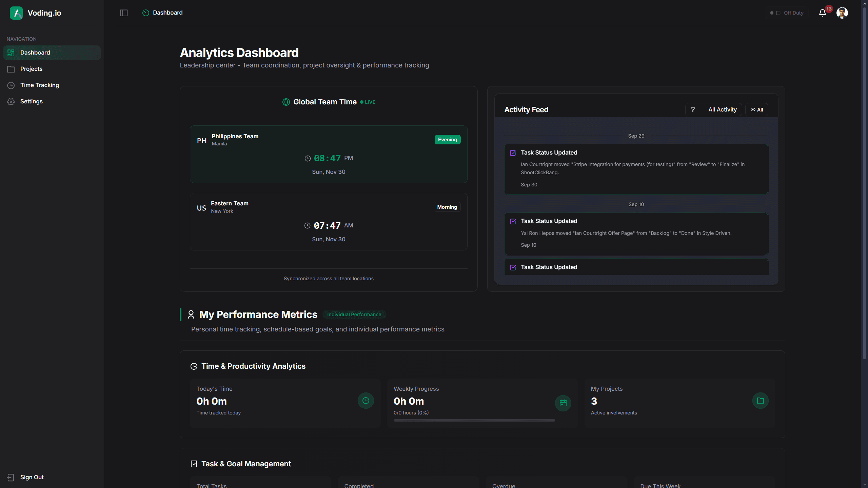Screen dimensions: 868x488
Task: Click the My Performance Metrics person icon
Action: (x=191, y=314)
